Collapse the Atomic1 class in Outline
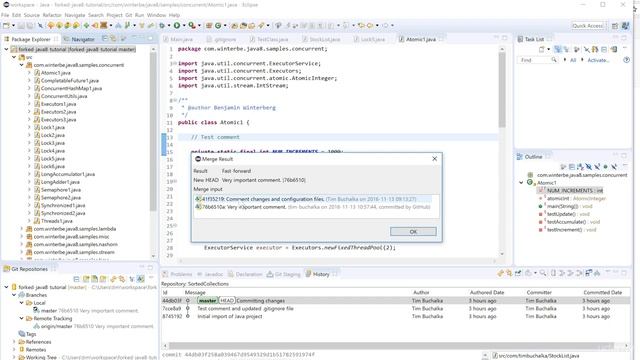 pyautogui.click(x=521, y=182)
